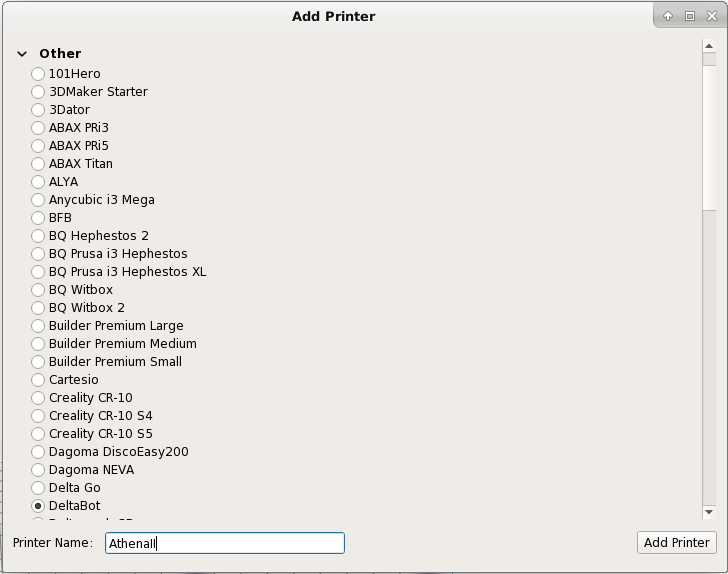Click the selected DeltaBot radio button

pos(38,506)
